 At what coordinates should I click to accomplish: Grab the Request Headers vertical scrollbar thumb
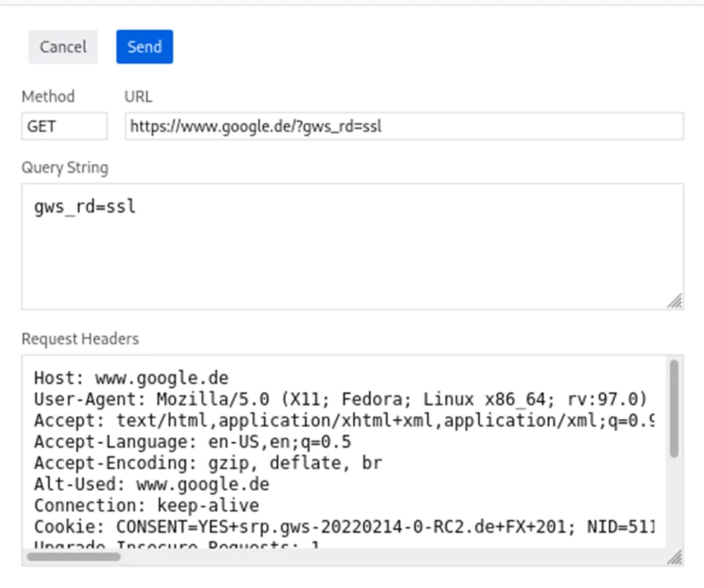tap(674, 408)
